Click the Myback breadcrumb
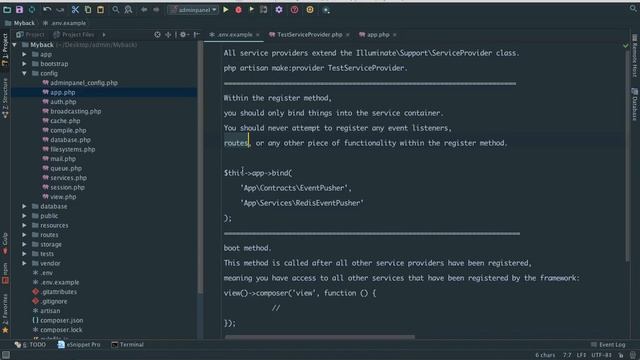Viewport: 640px width, 360px height. coord(20,23)
